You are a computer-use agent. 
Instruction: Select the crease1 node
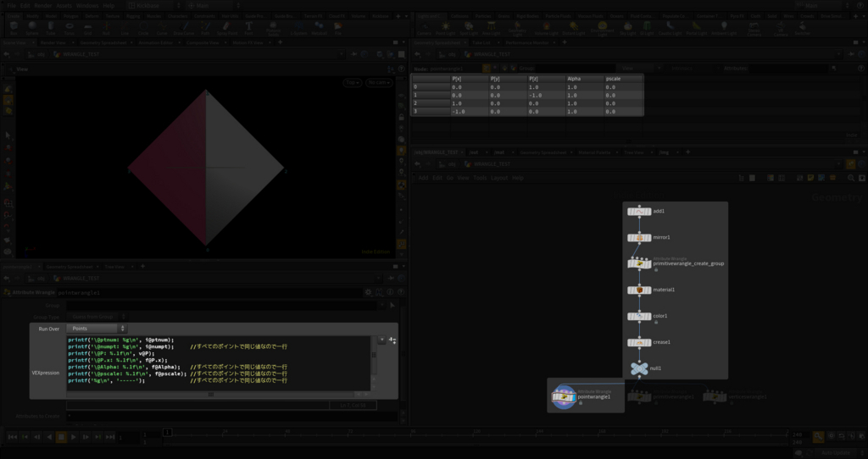pos(639,342)
